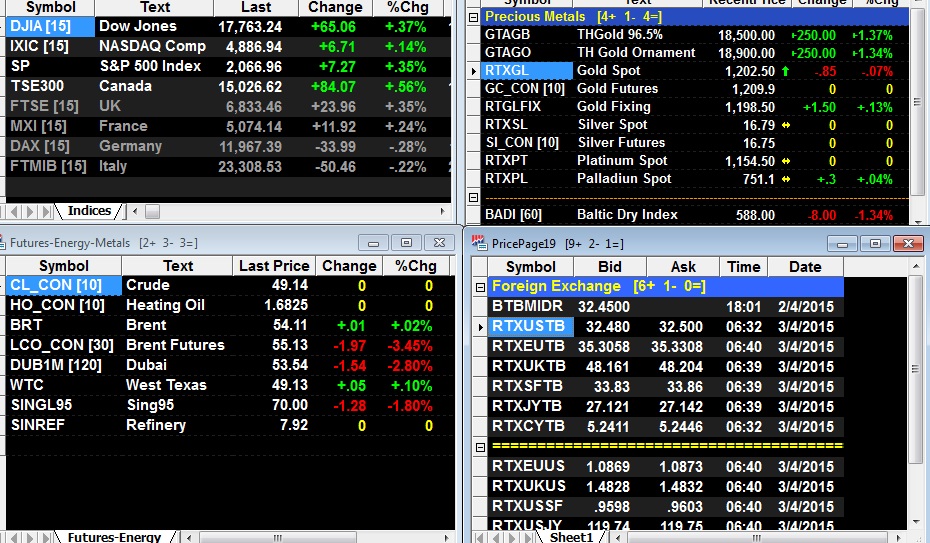The height and width of the screenshot is (543, 930).
Task: Collapse the Foreign Exchange group
Action: (x=480, y=288)
